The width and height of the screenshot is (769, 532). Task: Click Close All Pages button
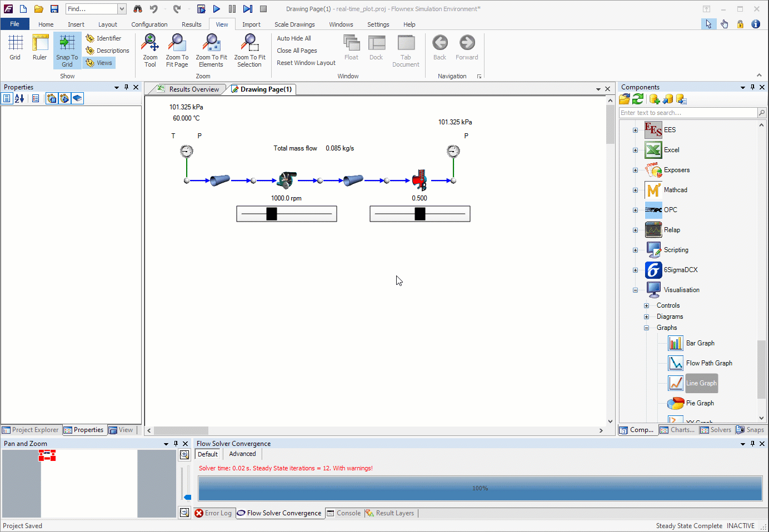click(297, 51)
